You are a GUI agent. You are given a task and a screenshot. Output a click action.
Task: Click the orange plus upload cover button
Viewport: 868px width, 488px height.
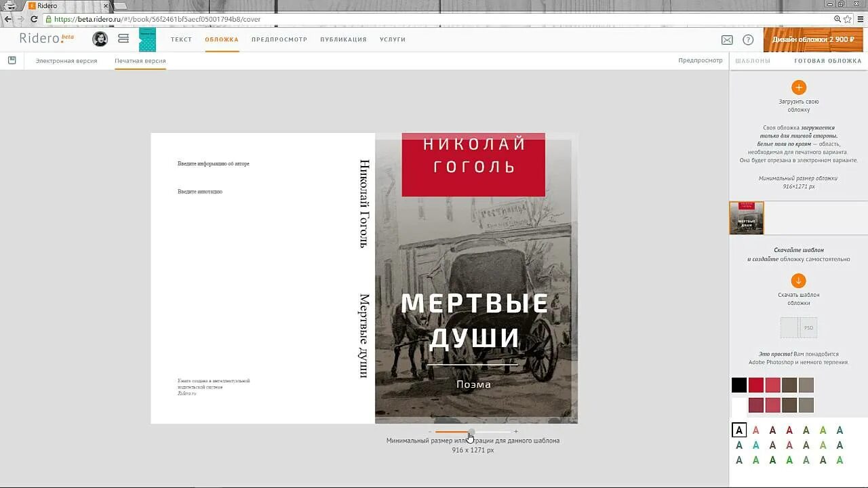pos(799,87)
